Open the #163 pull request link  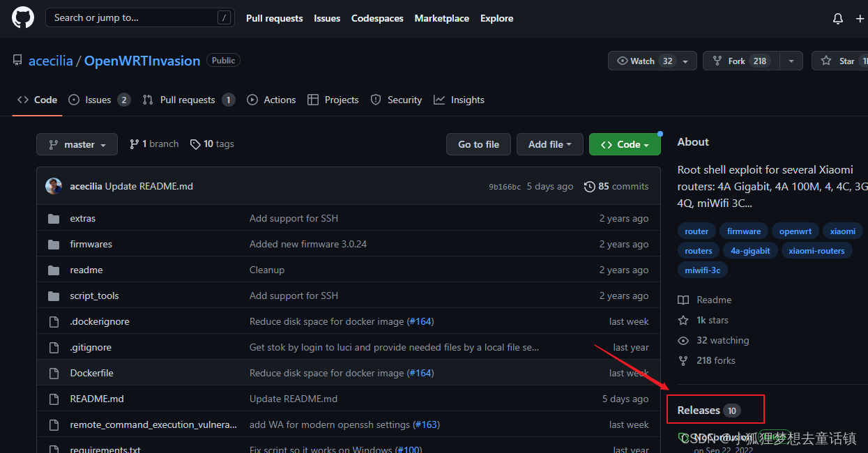[426, 425]
